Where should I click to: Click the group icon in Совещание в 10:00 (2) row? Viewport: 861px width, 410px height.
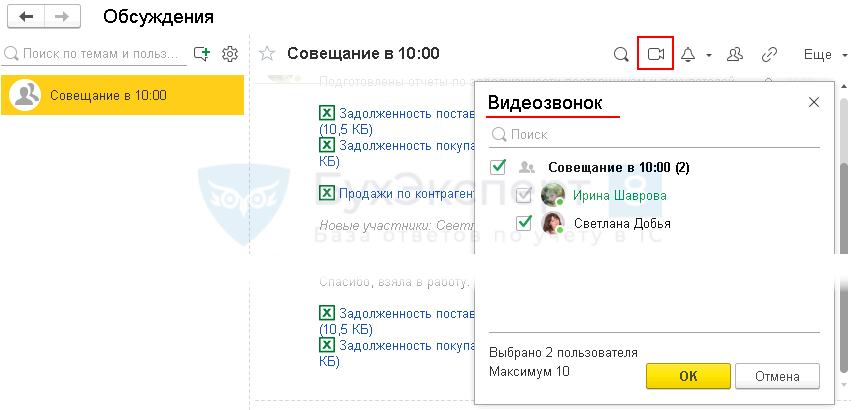527,167
